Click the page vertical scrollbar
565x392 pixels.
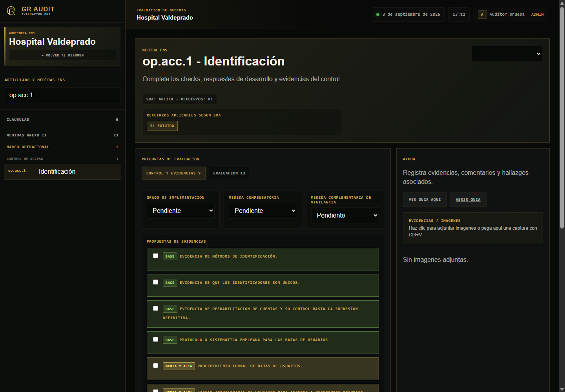(x=562, y=118)
